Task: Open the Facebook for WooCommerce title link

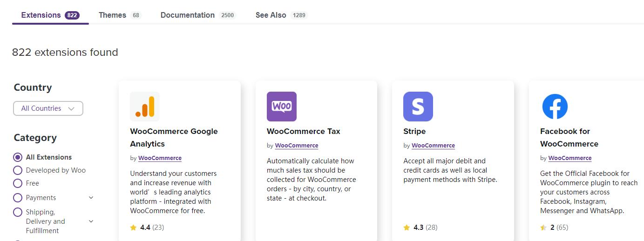Action: pos(569,138)
